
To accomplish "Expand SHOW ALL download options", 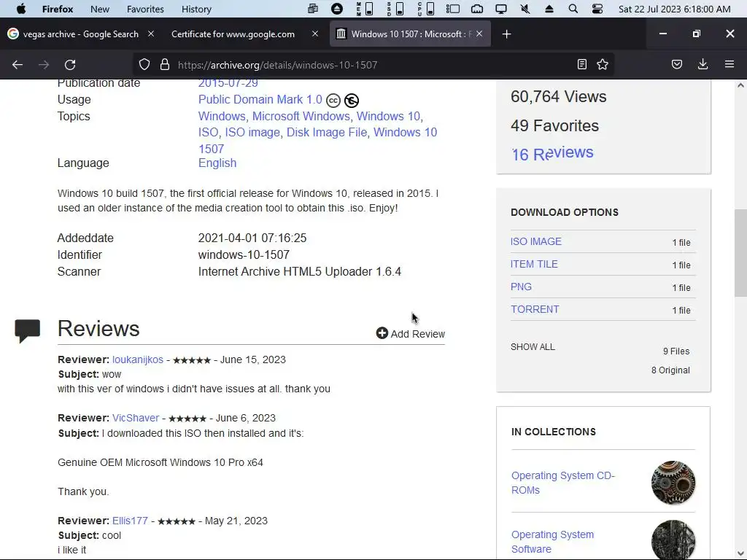I will pos(533,346).
